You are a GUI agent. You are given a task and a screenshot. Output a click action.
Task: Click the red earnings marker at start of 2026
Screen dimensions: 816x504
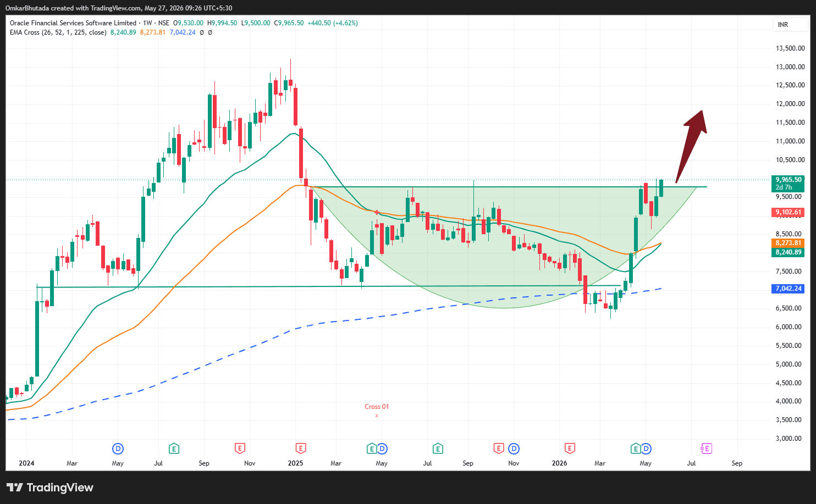tap(570, 448)
